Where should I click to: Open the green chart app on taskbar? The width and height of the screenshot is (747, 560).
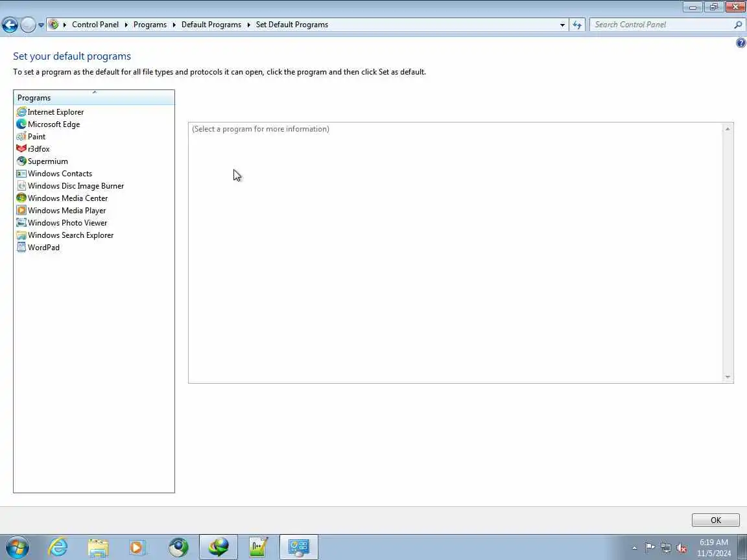coord(258,547)
